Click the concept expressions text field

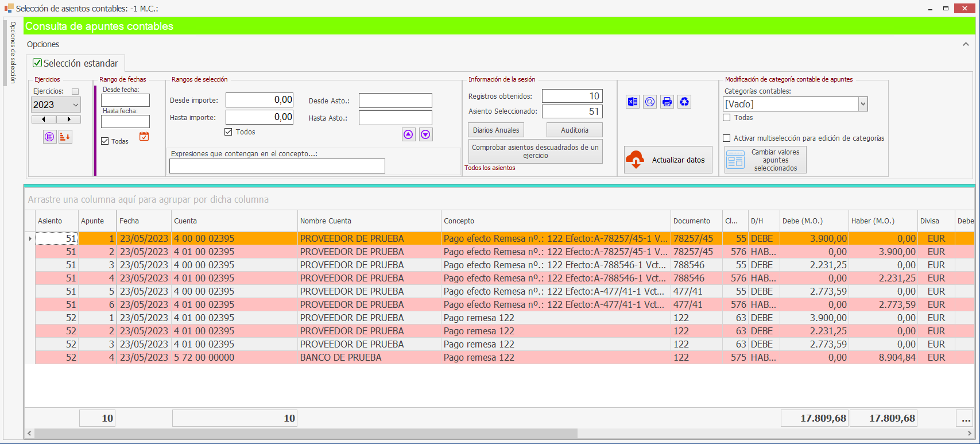[277, 166]
